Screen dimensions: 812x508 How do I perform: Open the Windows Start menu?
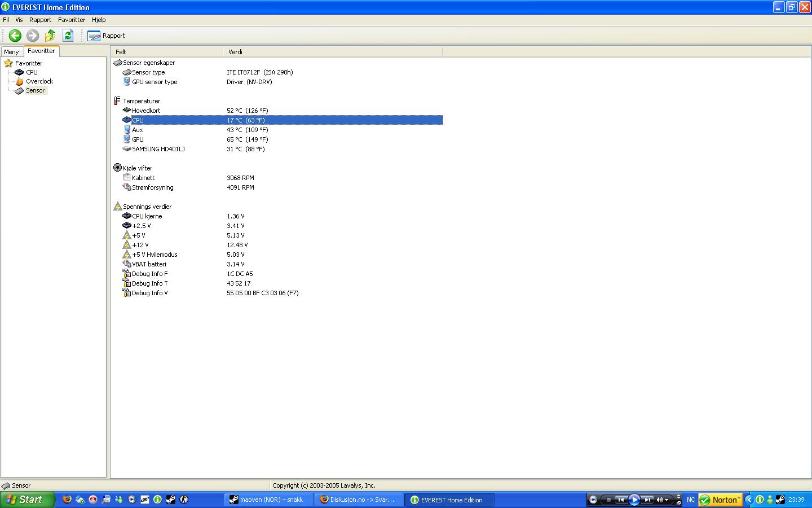(x=28, y=500)
